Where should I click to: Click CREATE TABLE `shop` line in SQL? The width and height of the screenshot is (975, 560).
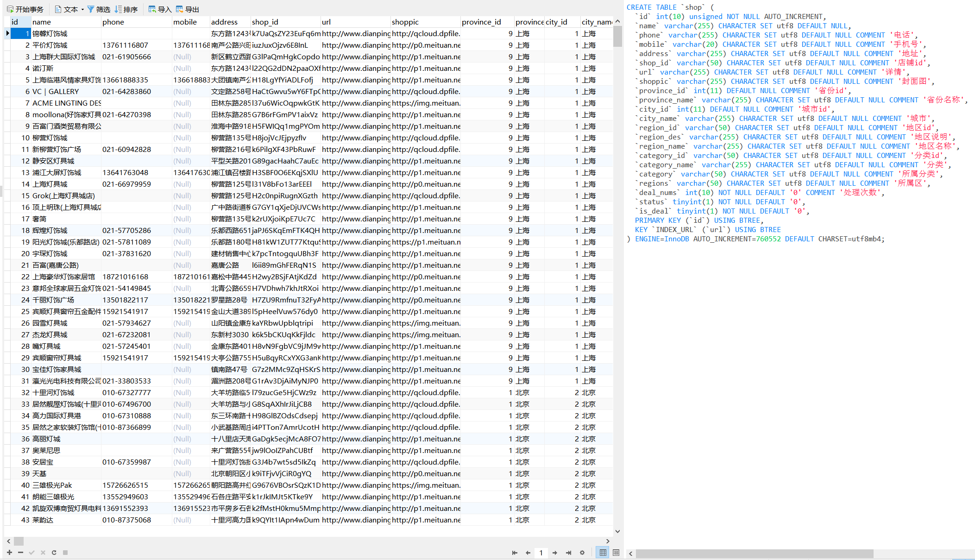(670, 7)
